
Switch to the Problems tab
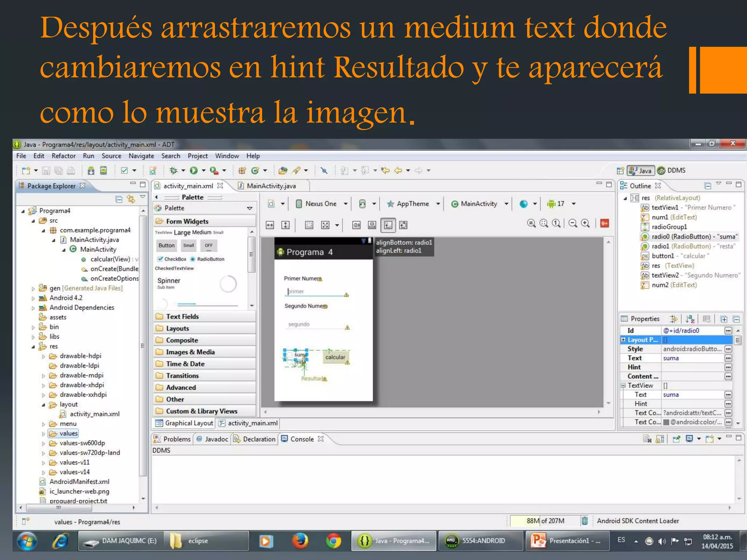pos(172,439)
